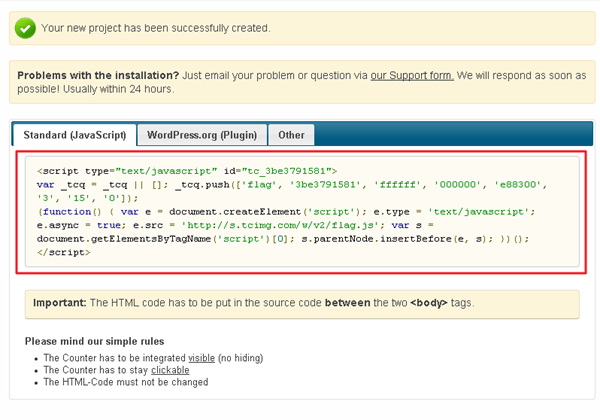The height and width of the screenshot is (420, 600).
Task: Follow the underlined 'visible' rule link
Action: click(x=201, y=358)
